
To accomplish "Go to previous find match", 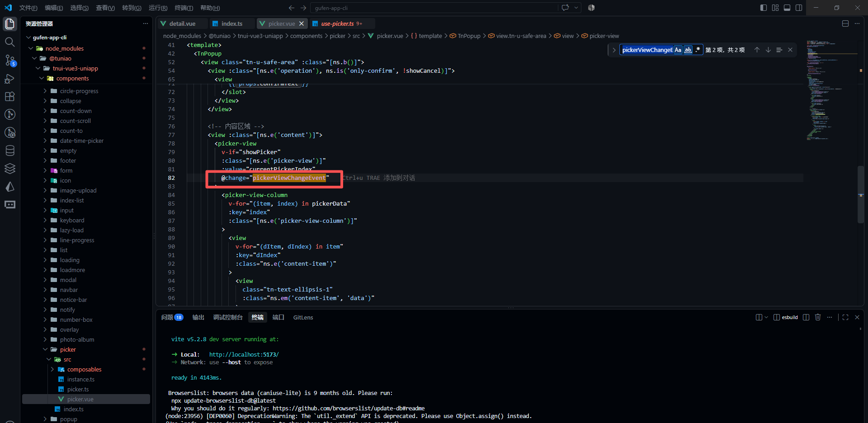I will click(757, 50).
